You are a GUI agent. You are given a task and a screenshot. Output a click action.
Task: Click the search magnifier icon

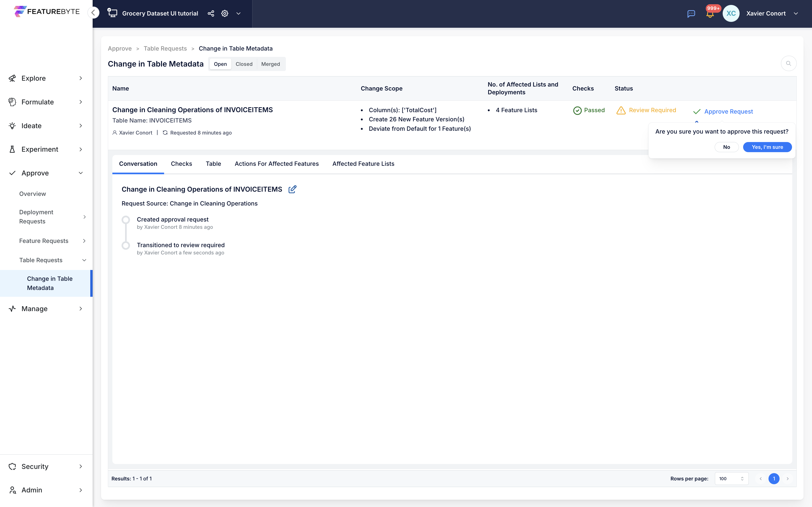click(x=788, y=63)
